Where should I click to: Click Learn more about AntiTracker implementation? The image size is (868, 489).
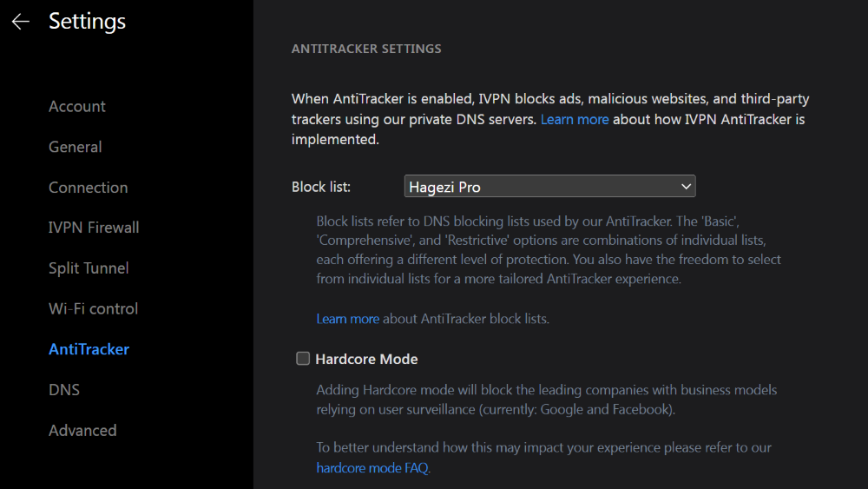coord(574,119)
